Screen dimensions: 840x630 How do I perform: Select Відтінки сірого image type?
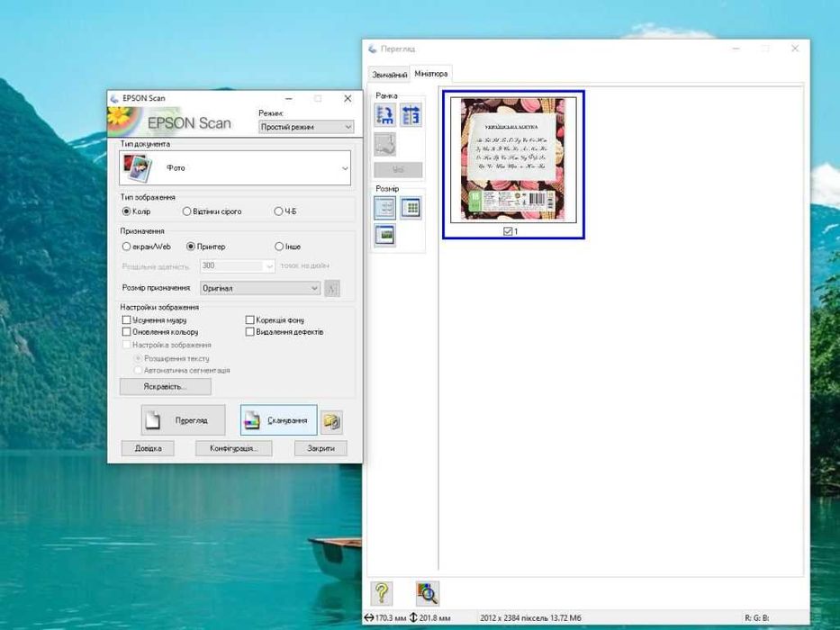pyautogui.click(x=212, y=211)
